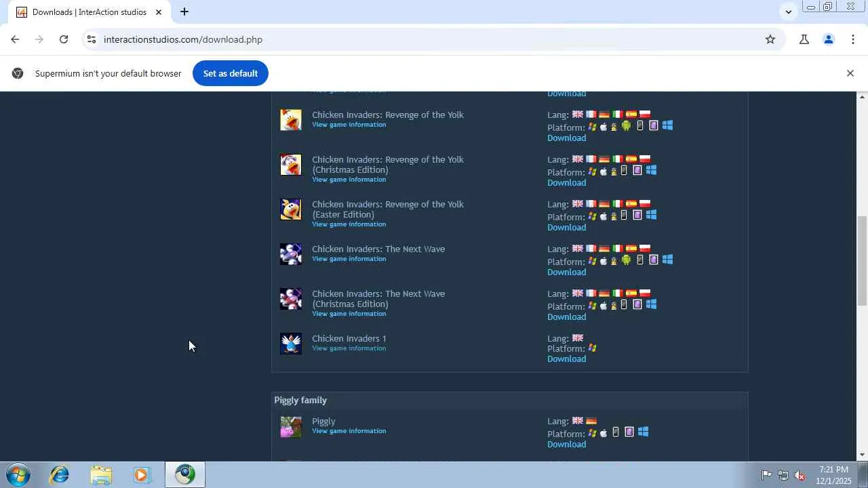The width and height of the screenshot is (868, 488).
Task: View game information for Chicken Invaders 1
Action: click(349, 348)
